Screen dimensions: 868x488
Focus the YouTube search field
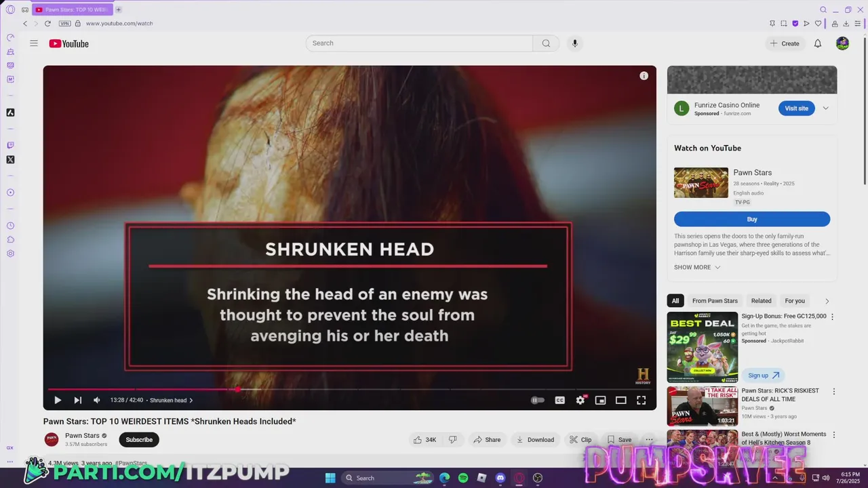pyautogui.click(x=419, y=43)
